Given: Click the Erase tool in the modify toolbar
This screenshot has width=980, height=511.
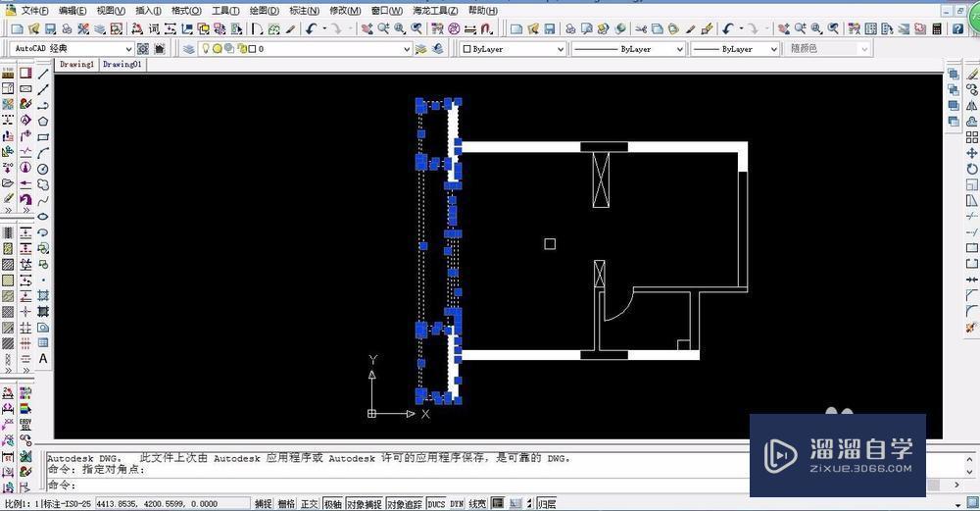Looking at the screenshot, I should click(x=972, y=74).
